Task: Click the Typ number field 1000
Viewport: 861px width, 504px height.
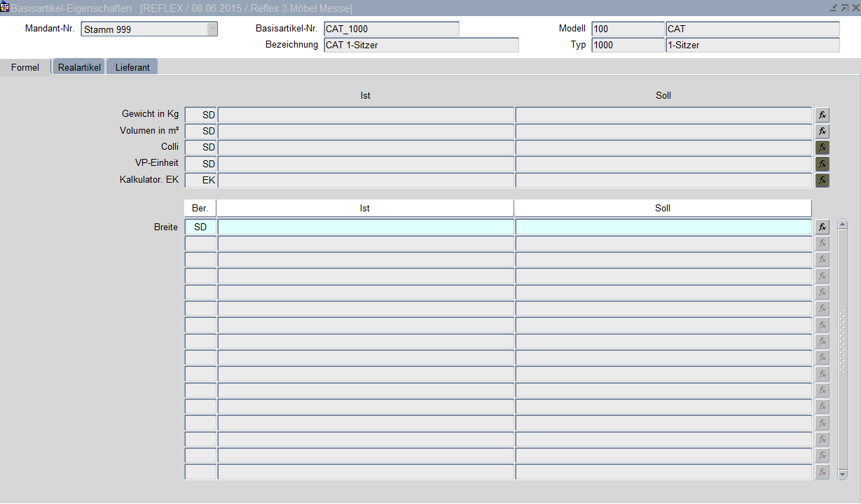Action: click(627, 45)
